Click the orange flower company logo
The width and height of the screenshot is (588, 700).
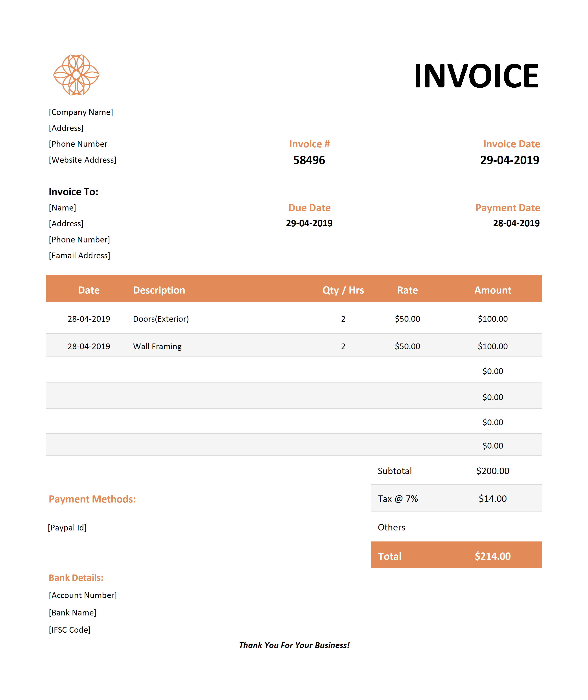click(76, 75)
